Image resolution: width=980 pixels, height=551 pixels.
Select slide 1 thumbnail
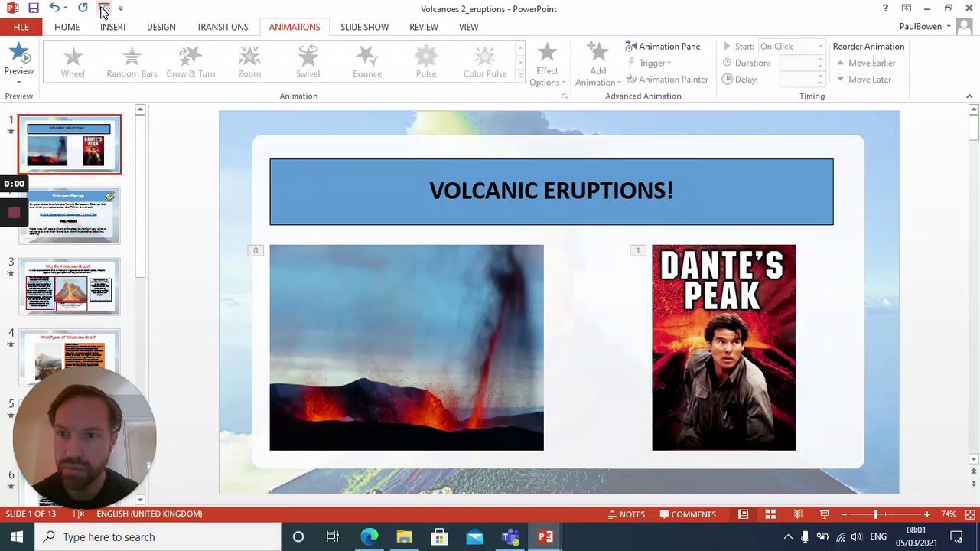[70, 145]
